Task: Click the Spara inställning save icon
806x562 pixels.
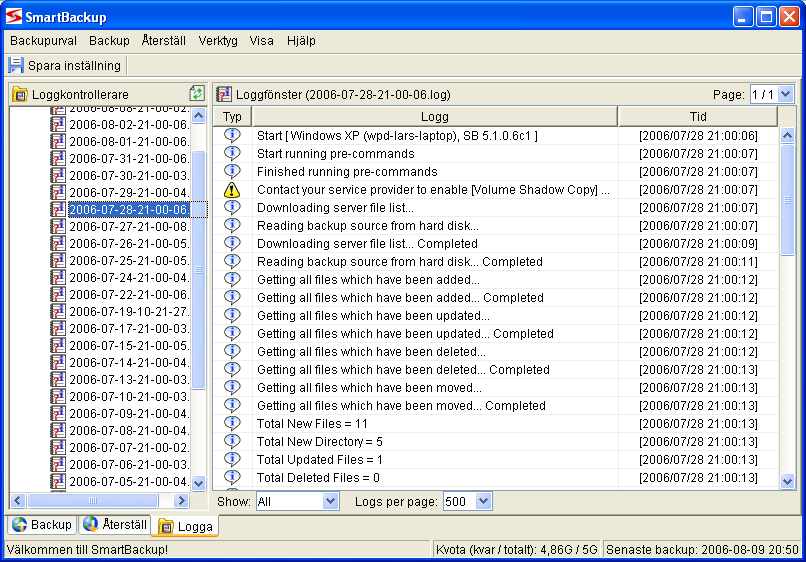Action: coord(16,65)
